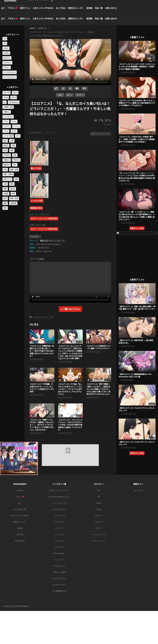Open 作品一覧 in the second navigation bar
The image size is (158, 644).
(99, 18)
